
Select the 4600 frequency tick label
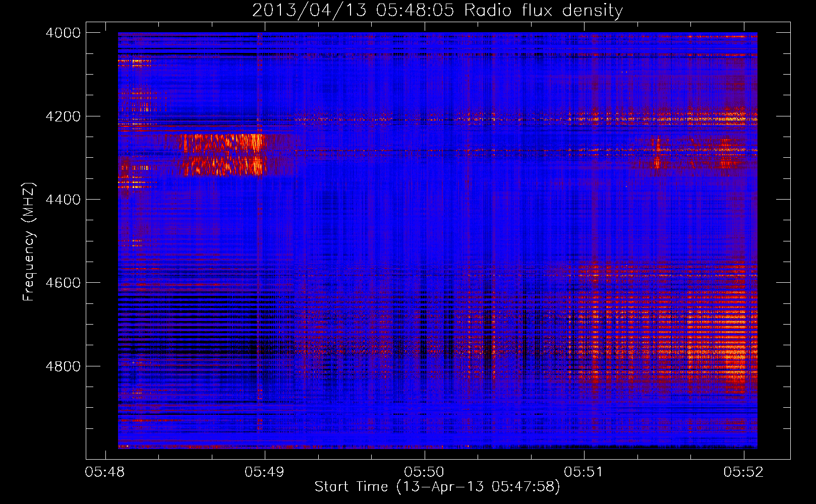coord(63,283)
